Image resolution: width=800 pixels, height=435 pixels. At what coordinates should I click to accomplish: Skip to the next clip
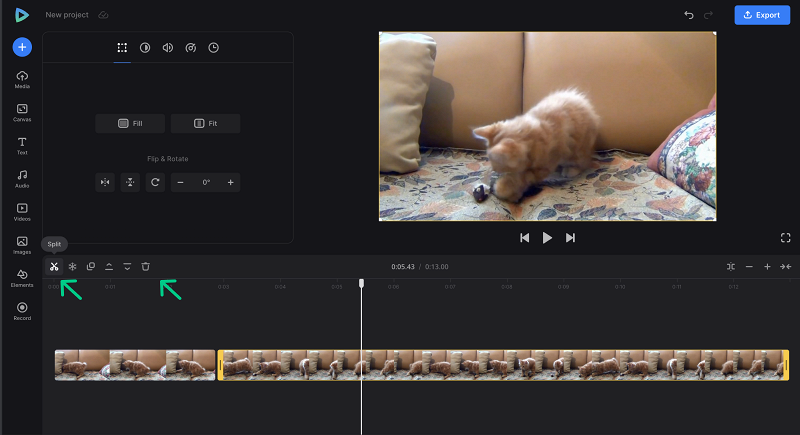click(x=570, y=238)
